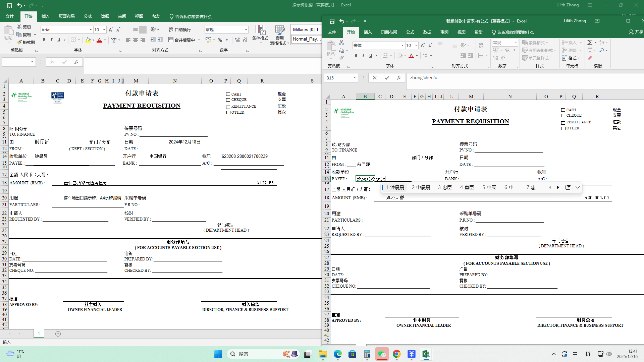Expand the IME candidate list chevron
The height and width of the screenshot is (362, 644).
pos(578,188)
